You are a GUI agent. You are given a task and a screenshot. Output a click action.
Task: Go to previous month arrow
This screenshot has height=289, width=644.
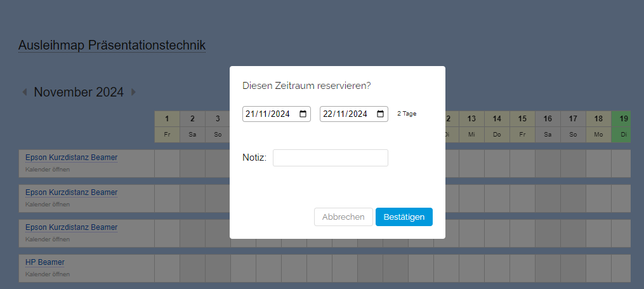click(x=25, y=92)
